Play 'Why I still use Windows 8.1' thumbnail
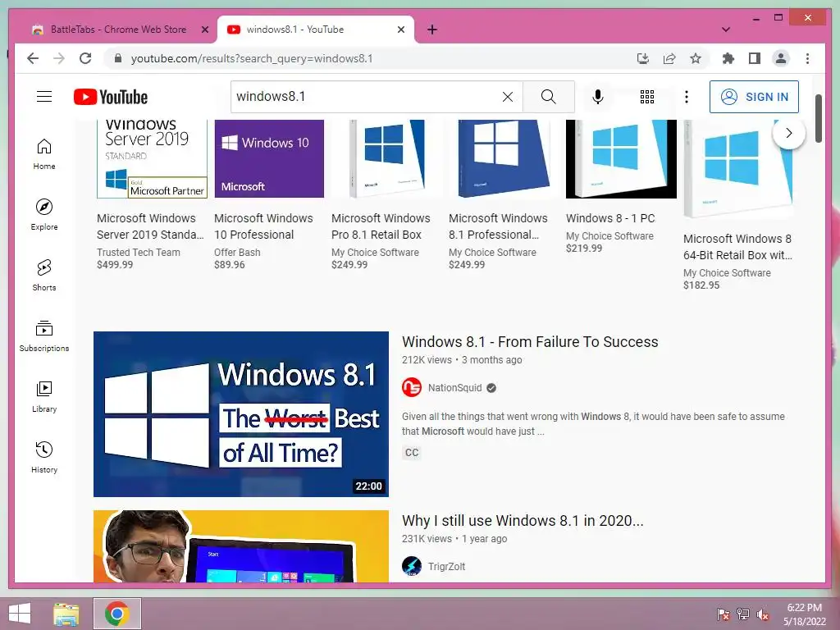Image resolution: width=840 pixels, height=630 pixels. tap(241, 546)
